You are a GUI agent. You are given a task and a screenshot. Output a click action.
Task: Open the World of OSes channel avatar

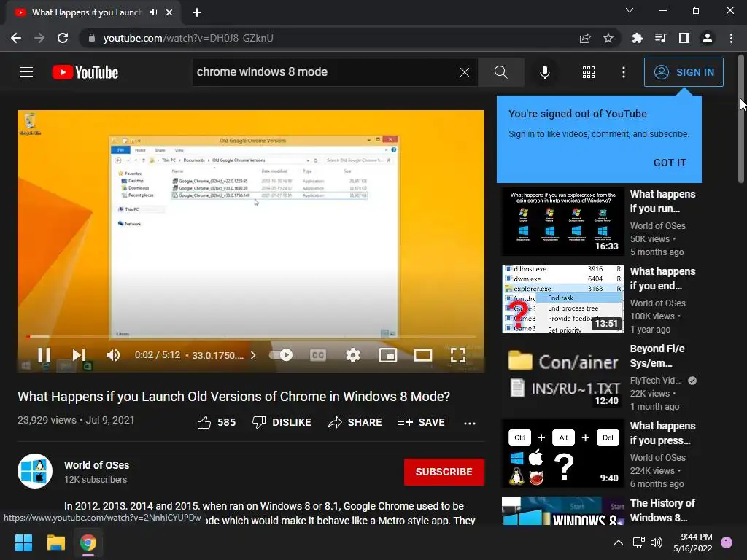click(35, 471)
